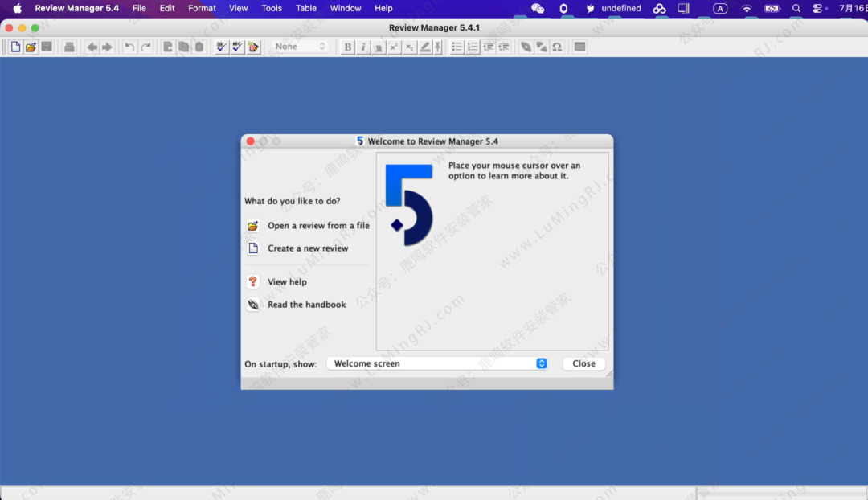Click the undo arrow toolbar icon
The width and height of the screenshot is (868, 500).
point(129,47)
